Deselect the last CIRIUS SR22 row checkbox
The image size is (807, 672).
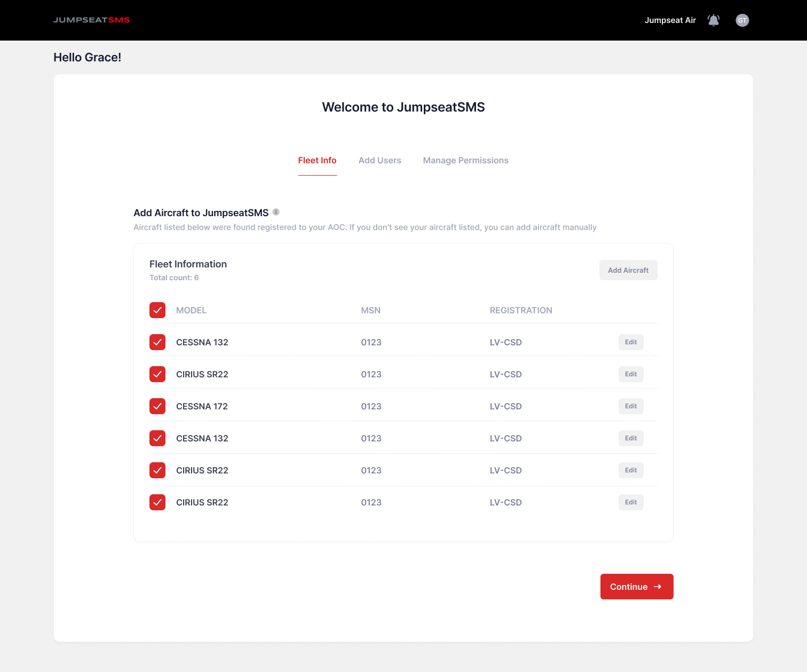pyautogui.click(x=157, y=502)
